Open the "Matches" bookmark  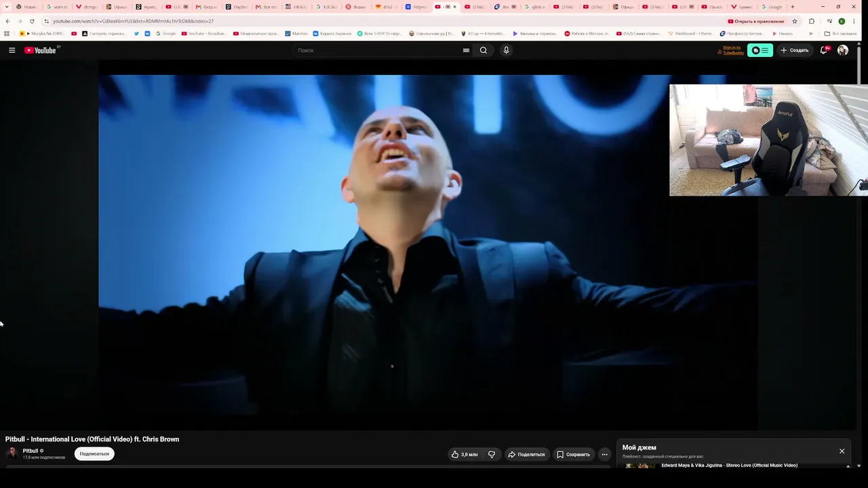(x=296, y=33)
